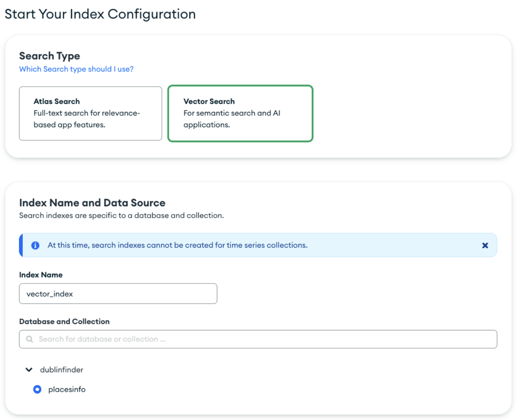Select the placesinfo collection radio button
The image size is (520, 420).
coord(37,390)
